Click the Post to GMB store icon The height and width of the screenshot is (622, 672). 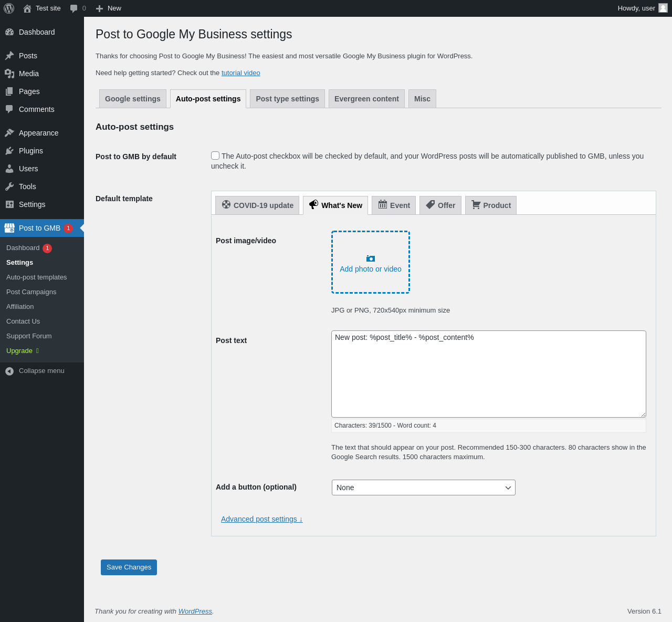9,228
